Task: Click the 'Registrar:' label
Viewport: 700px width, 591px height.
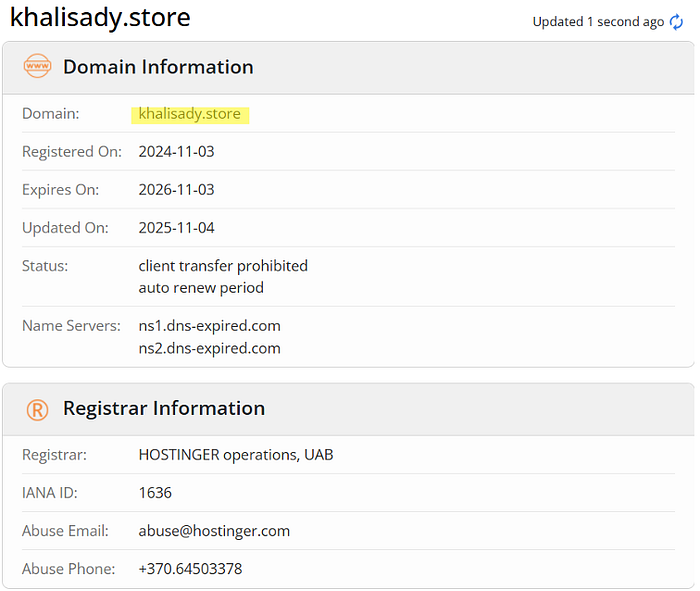Action: (x=54, y=455)
